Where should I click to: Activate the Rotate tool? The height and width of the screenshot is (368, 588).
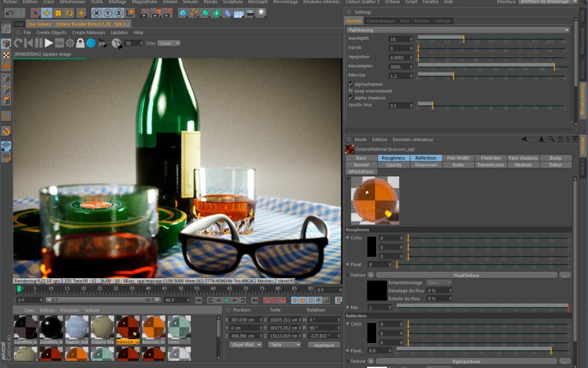click(x=70, y=13)
